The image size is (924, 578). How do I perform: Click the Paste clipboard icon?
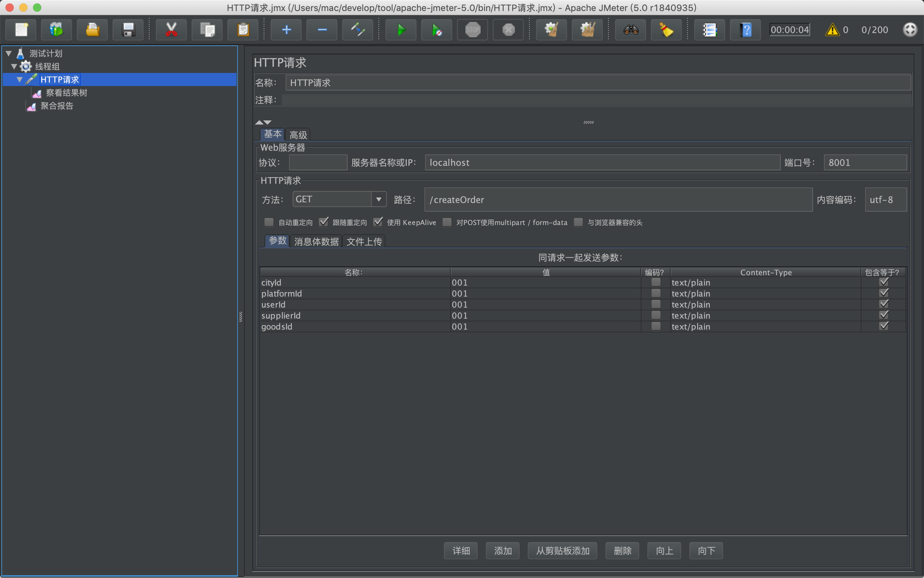pyautogui.click(x=243, y=30)
